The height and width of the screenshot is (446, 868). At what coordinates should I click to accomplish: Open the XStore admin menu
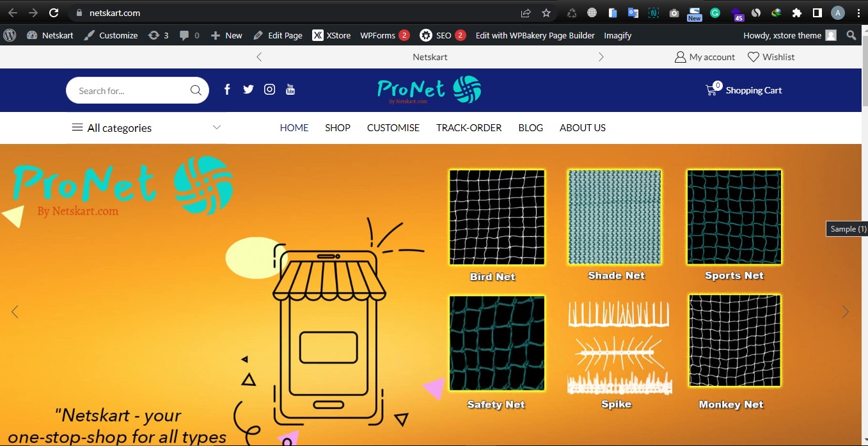[x=331, y=35]
